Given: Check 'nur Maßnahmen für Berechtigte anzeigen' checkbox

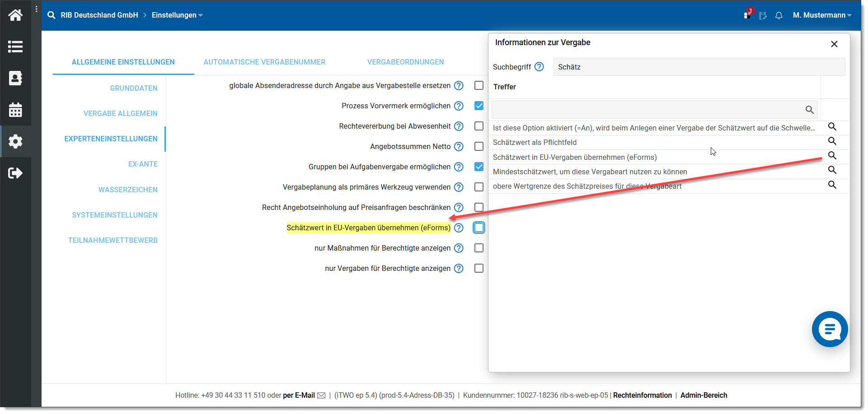Looking at the screenshot, I should [x=479, y=248].
